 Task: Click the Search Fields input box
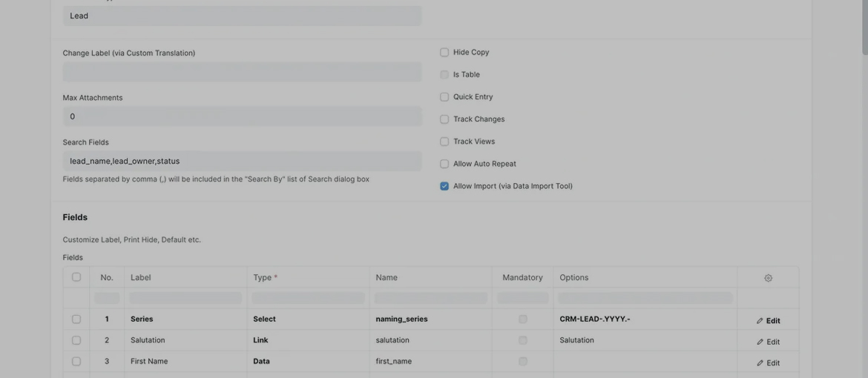click(242, 161)
